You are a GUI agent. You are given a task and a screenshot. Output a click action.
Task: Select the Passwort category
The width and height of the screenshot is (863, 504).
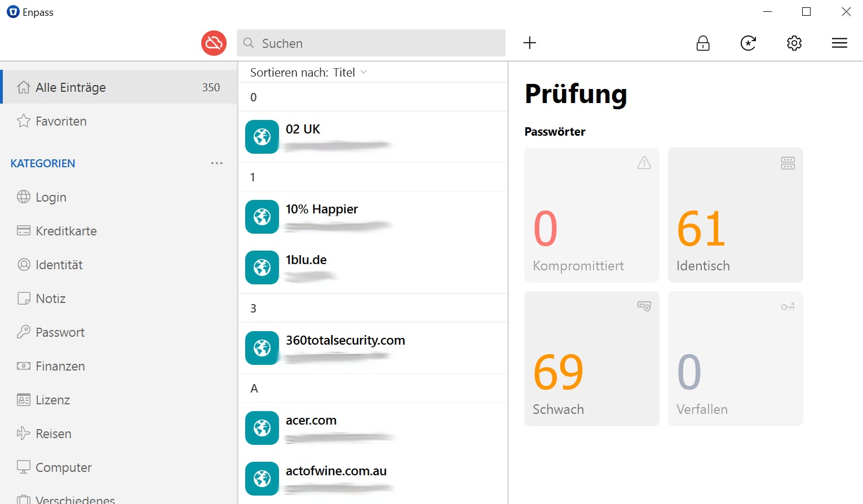(118, 332)
